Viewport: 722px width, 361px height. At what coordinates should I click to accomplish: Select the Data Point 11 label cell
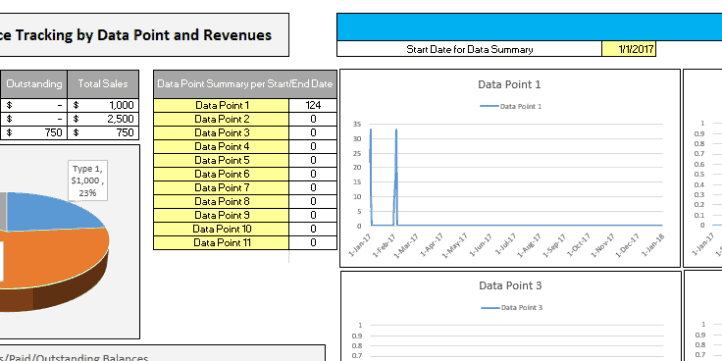tap(221, 243)
